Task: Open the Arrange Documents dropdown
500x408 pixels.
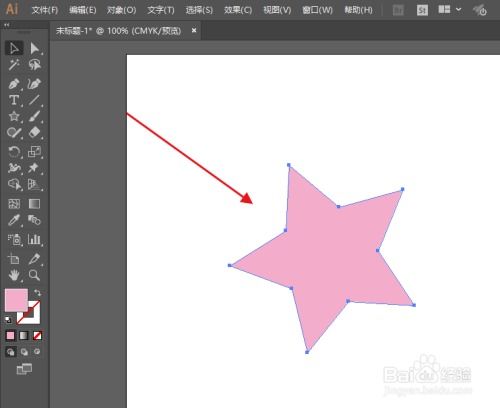Action: click(x=449, y=10)
